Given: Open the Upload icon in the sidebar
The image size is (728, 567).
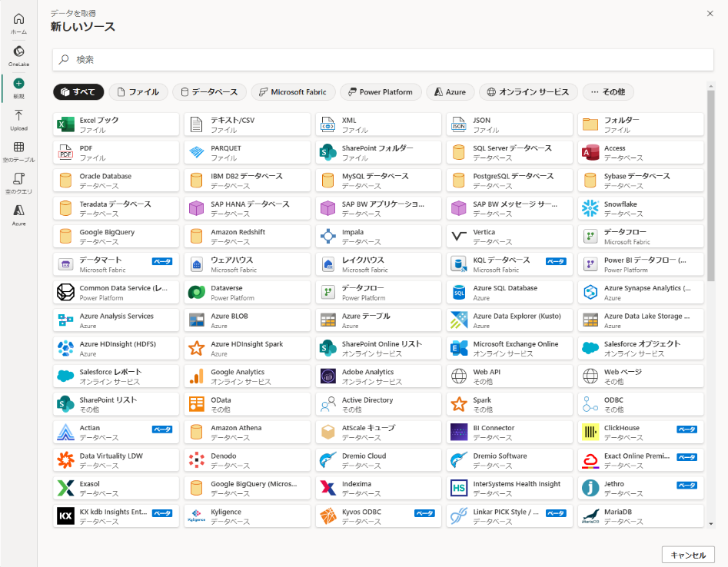Looking at the screenshot, I should 18,115.
